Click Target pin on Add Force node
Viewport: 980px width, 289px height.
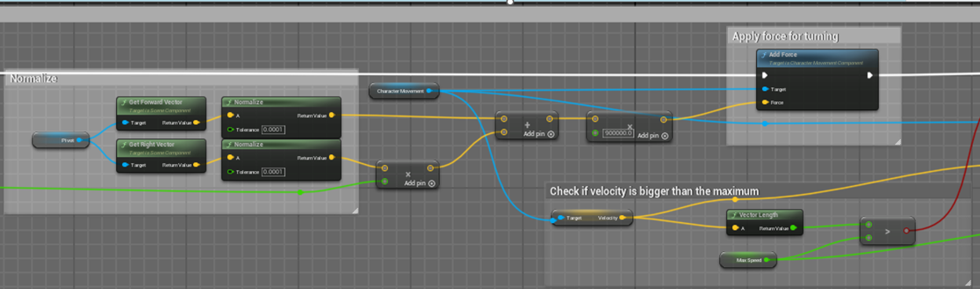pyautogui.click(x=765, y=89)
